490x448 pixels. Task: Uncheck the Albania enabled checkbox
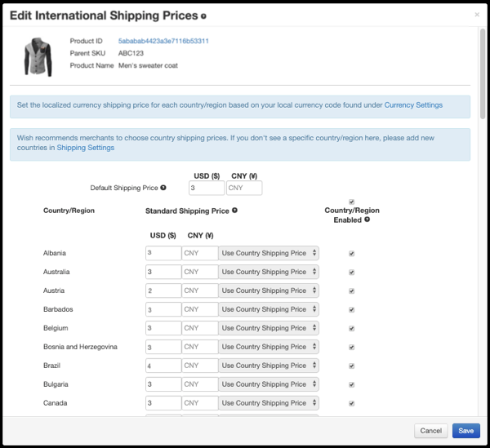click(352, 254)
